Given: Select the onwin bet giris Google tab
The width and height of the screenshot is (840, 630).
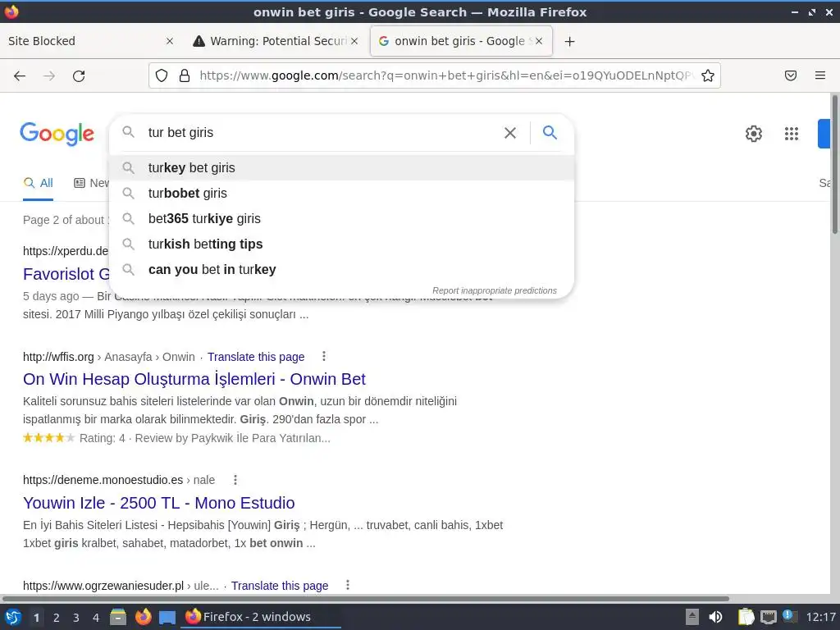Looking at the screenshot, I should pyautogui.click(x=461, y=41).
